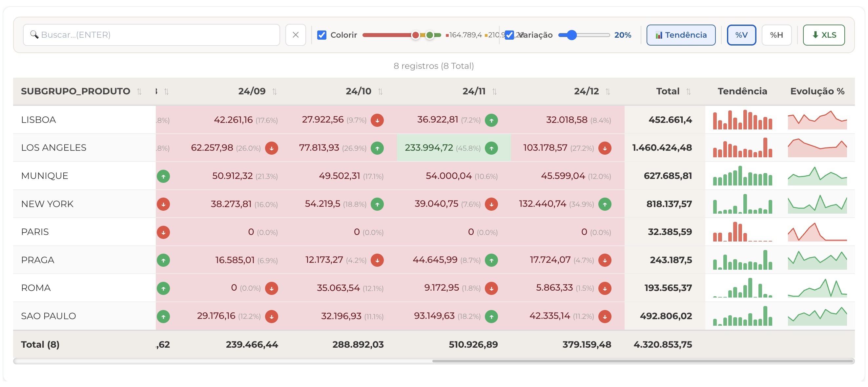Click the Evolução % column header
This screenshot has height=387, width=868.
pyautogui.click(x=817, y=91)
